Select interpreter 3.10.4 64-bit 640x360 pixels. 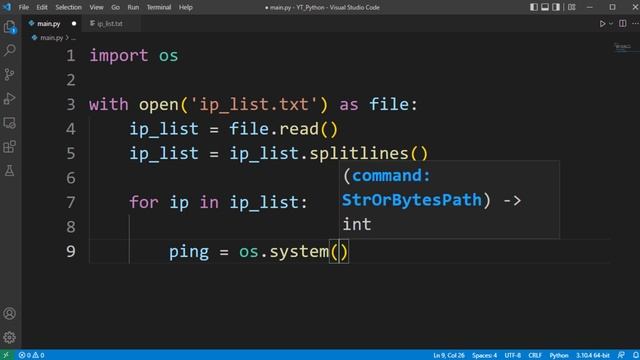pyautogui.click(x=592, y=355)
